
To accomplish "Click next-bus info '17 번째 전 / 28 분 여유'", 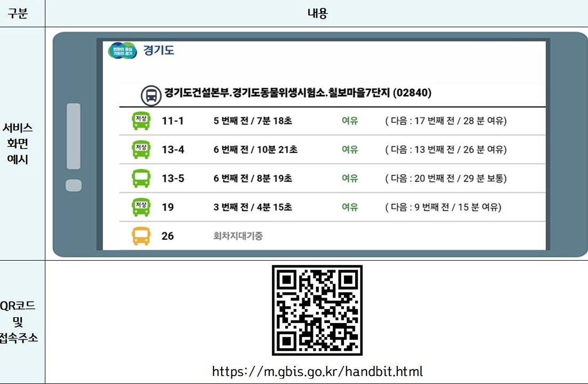I will 446,121.
